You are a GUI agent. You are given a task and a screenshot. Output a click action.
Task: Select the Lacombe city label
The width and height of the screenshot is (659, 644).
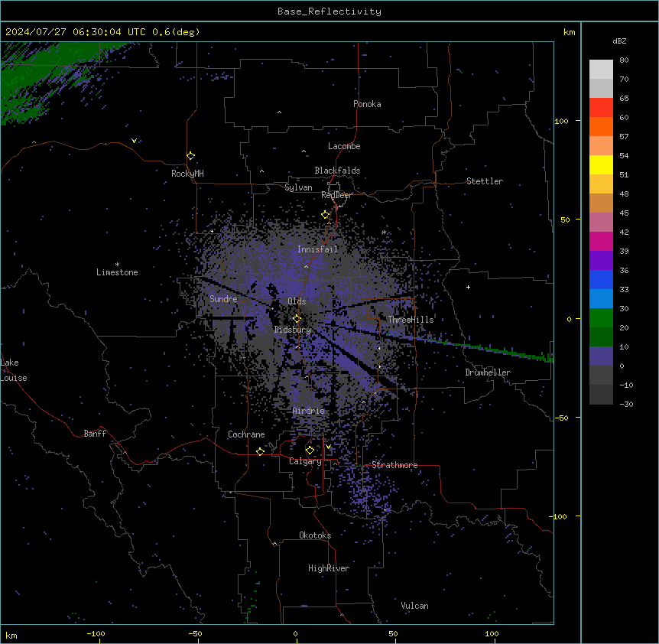click(x=344, y=146)
